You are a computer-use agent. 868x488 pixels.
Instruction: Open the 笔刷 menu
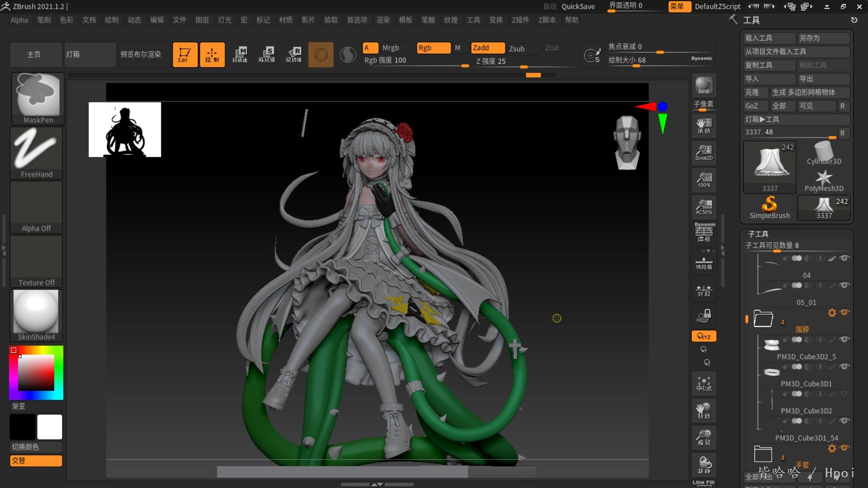pyautogui.click(x=44, y=20)
